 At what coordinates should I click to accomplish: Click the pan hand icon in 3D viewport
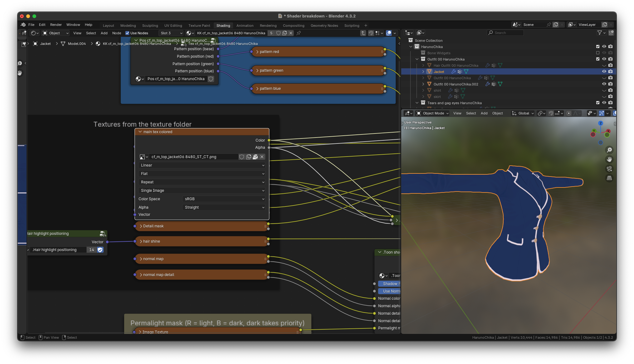[x=609, y=159]
